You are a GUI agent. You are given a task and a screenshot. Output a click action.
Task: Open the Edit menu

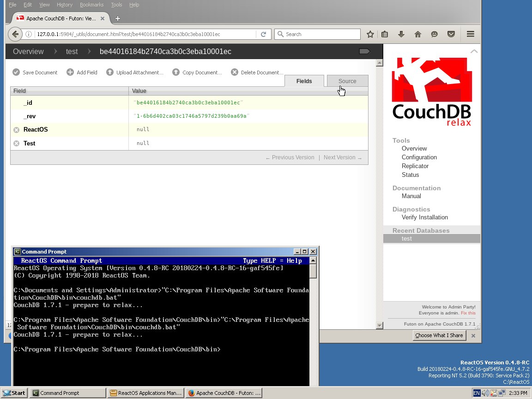click(28, 5)
